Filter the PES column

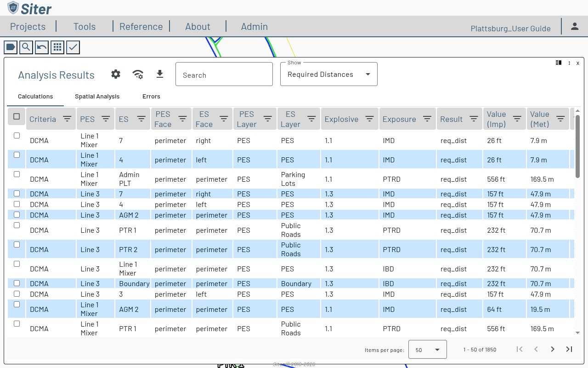(x=106, y=119)
